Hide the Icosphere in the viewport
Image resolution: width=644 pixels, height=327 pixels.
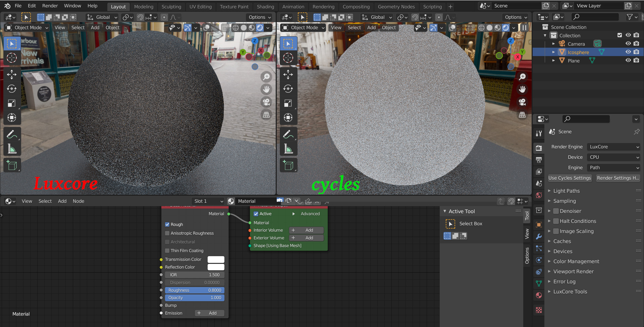click(x=628, y=52)
